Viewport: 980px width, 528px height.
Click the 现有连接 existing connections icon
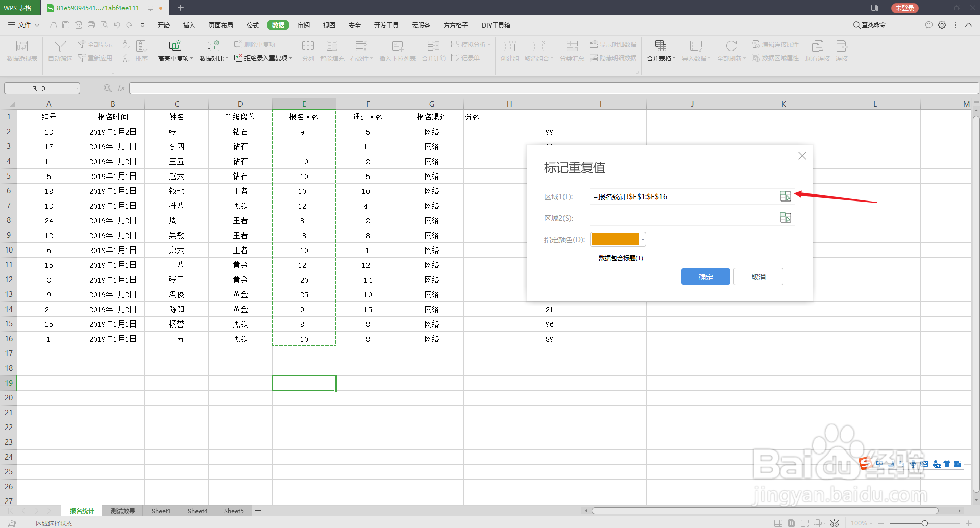(x=817, y=46)
